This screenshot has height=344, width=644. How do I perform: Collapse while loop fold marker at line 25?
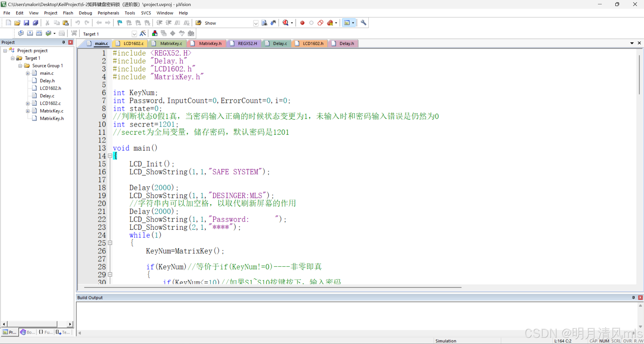110,243
